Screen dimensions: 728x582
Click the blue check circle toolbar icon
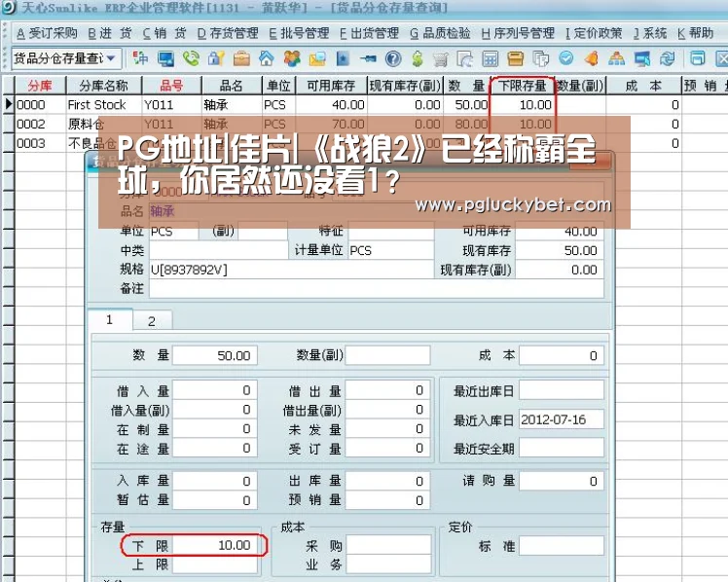[x=566, y=58]
